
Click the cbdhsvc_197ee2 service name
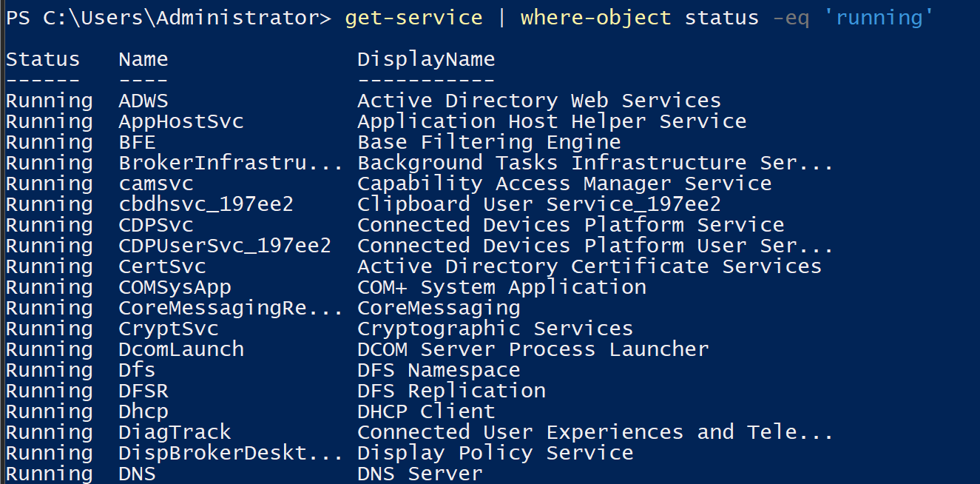[x=206, y=204]
